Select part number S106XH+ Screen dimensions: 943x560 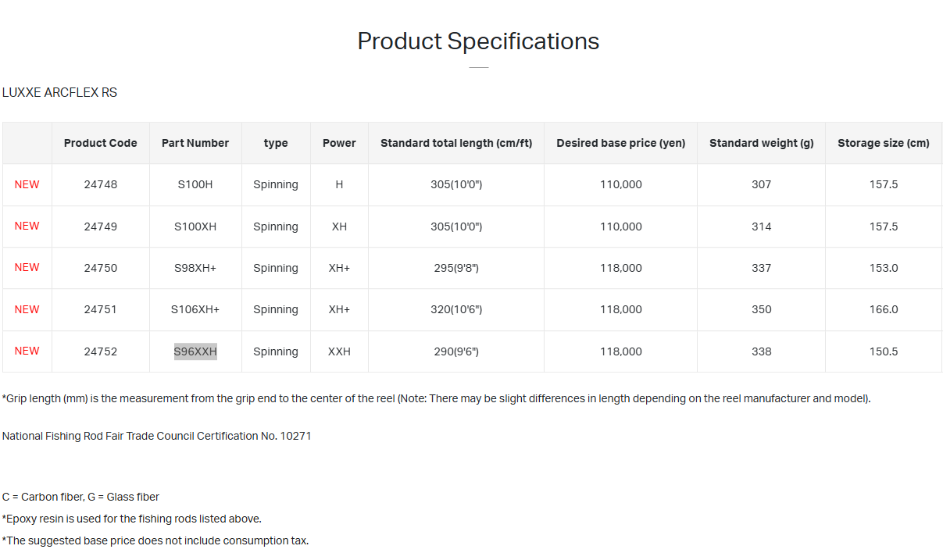(195, 309)
